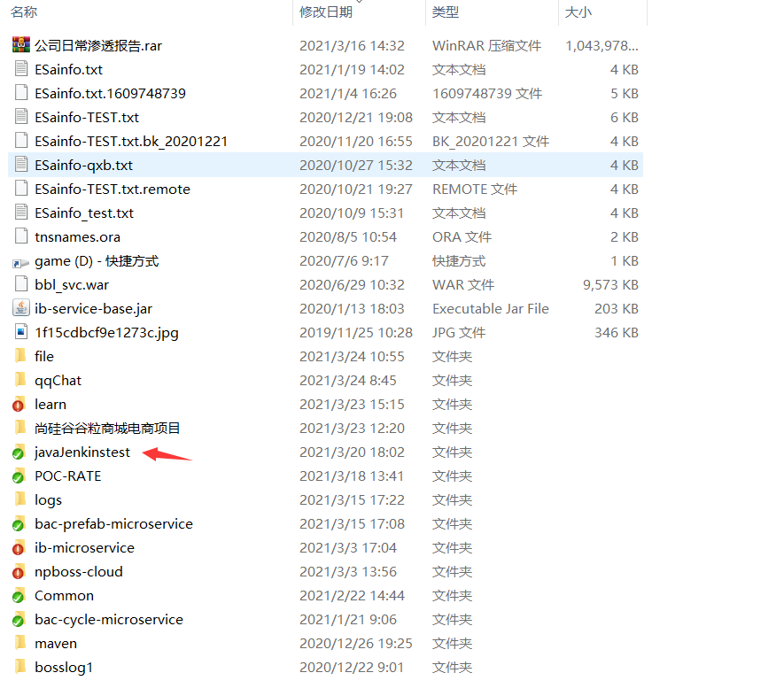Select file name ESainfo.txt.1609748739

pyautogui.click(x=110, y=94)
